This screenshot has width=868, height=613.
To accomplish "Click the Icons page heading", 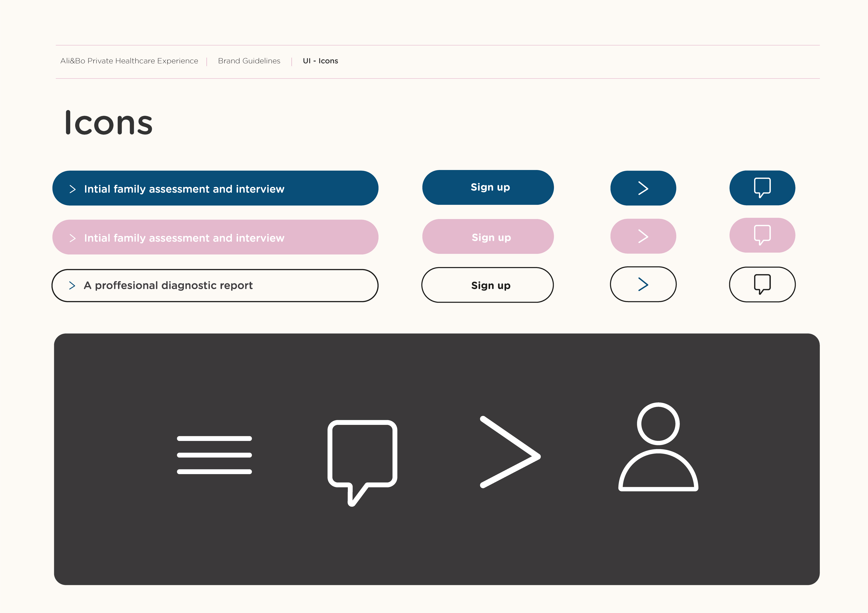I will [x=109, y=123].
